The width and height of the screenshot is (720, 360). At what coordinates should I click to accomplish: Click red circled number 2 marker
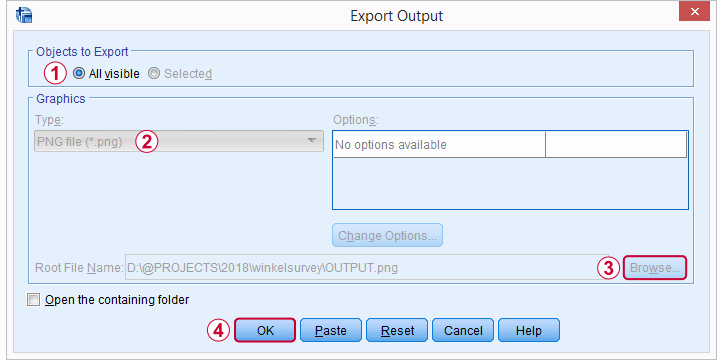(x=146, y=142)
